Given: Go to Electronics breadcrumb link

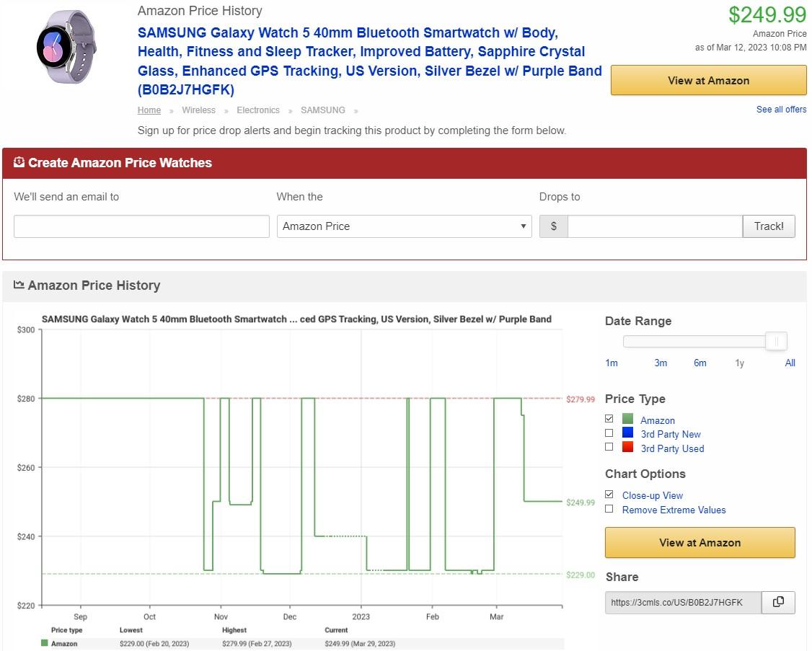Looking at the screenshot, I should (x=257, y=110).
